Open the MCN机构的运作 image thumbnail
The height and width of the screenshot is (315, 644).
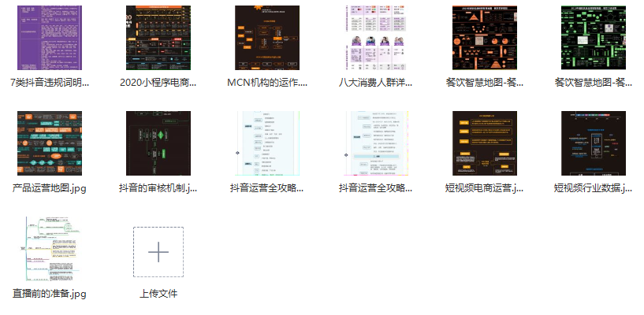[266, 37]
